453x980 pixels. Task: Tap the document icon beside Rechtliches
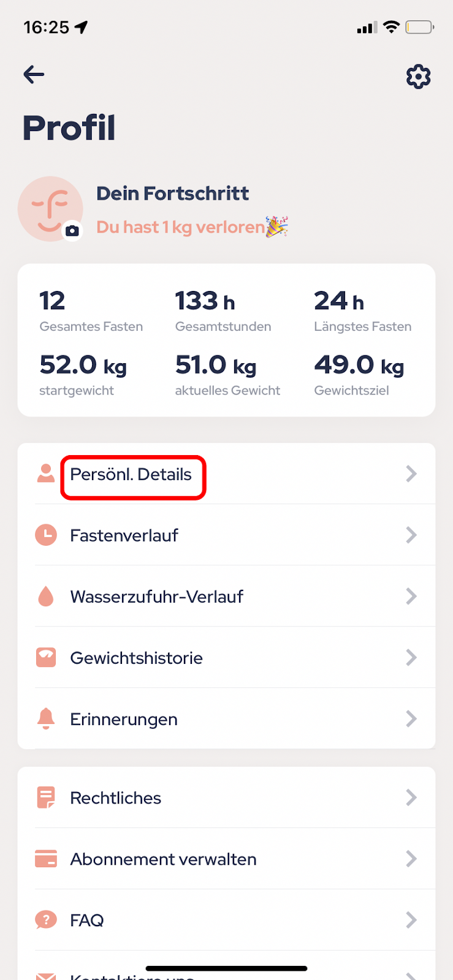[x=46, y=797]
